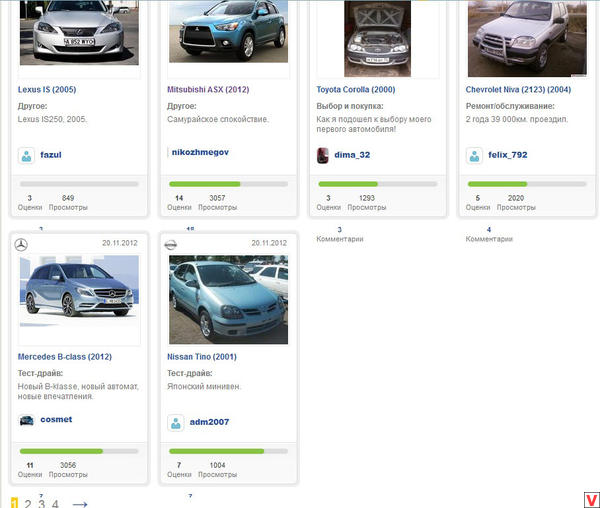
Task: Click the Mercedes brand logo icon
Action: [x=21, y=244]
